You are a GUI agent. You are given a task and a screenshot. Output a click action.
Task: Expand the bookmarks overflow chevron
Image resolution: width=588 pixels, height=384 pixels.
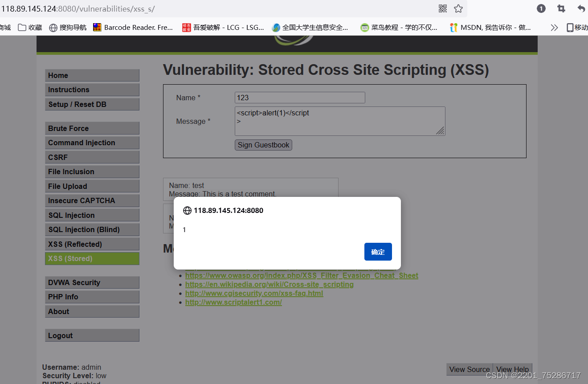pos(554,28)
